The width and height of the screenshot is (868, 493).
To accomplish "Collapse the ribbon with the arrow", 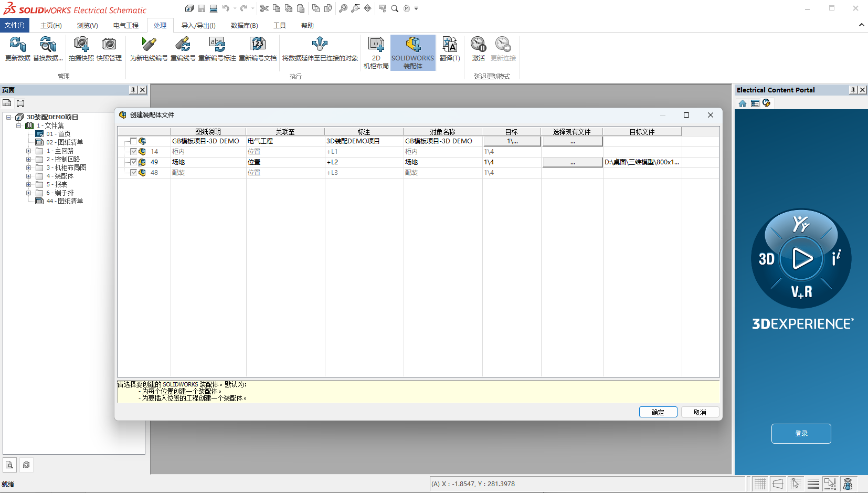I will [861, 25].
